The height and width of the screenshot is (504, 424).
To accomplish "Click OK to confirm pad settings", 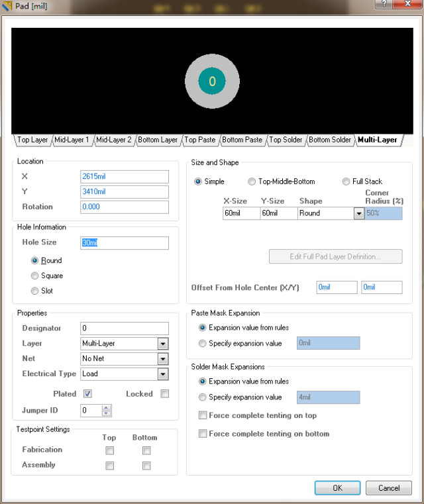I will pyautogui.click(x=337, y=487).
